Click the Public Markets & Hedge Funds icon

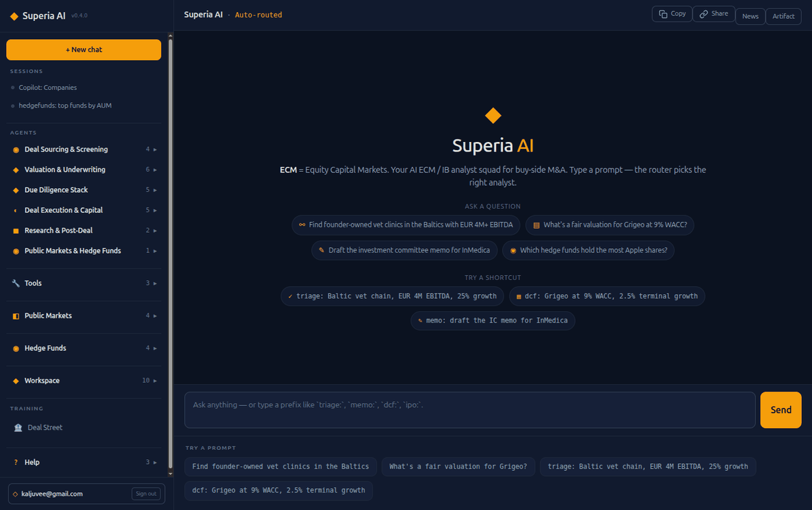tap(16, 251)
